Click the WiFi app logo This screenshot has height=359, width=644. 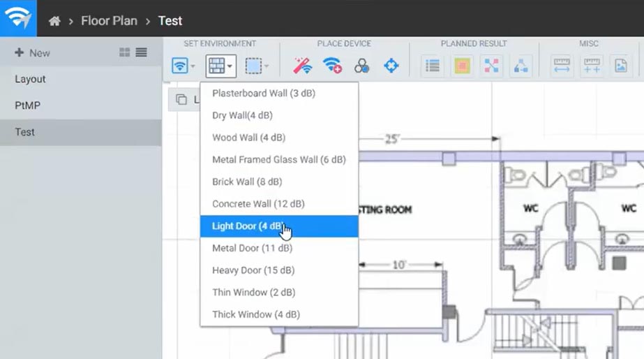[17, 19]
